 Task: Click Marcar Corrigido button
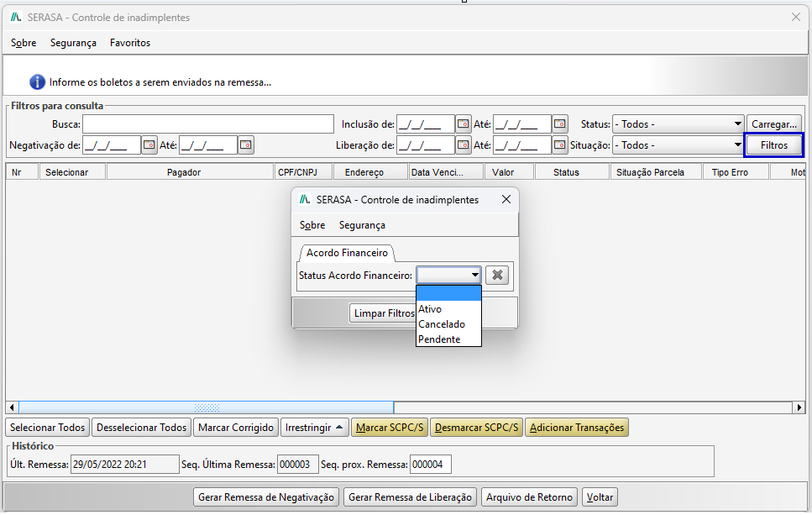(236, 428)
